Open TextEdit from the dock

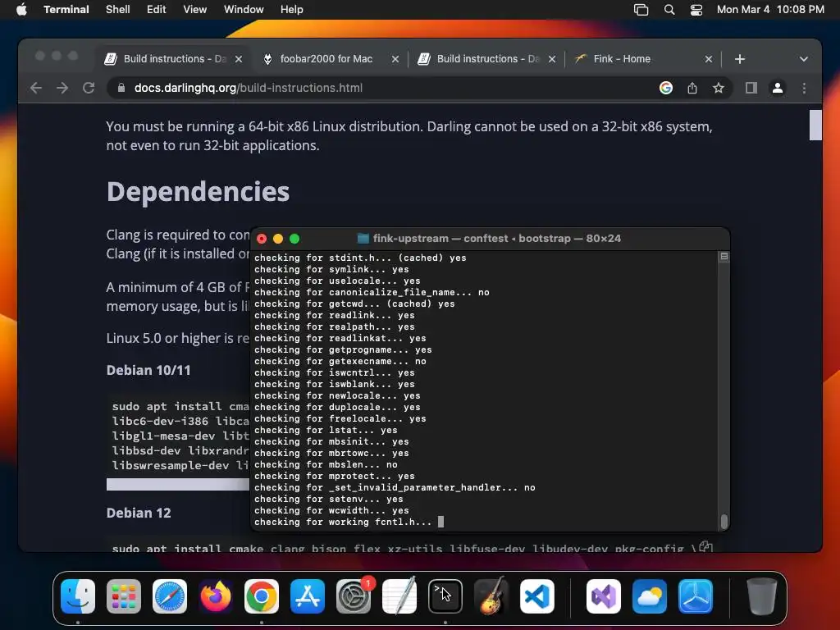click(x=399, y=596)
